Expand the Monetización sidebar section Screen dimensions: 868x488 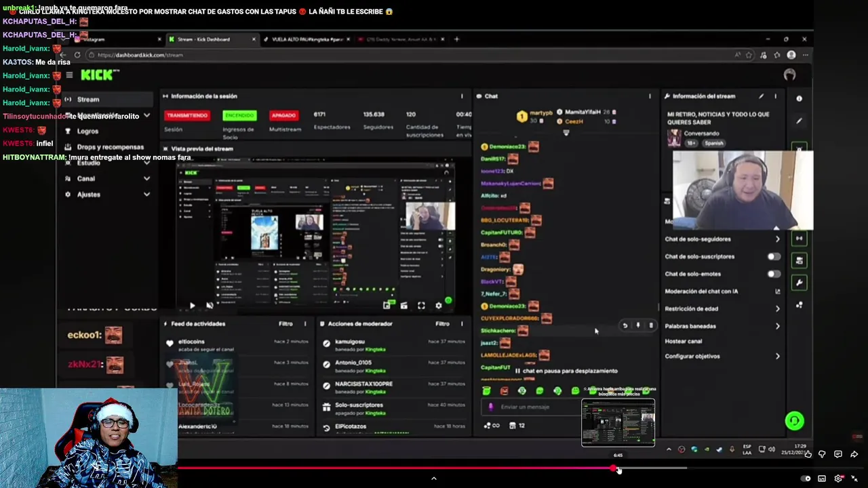click(x=146, y=115)
